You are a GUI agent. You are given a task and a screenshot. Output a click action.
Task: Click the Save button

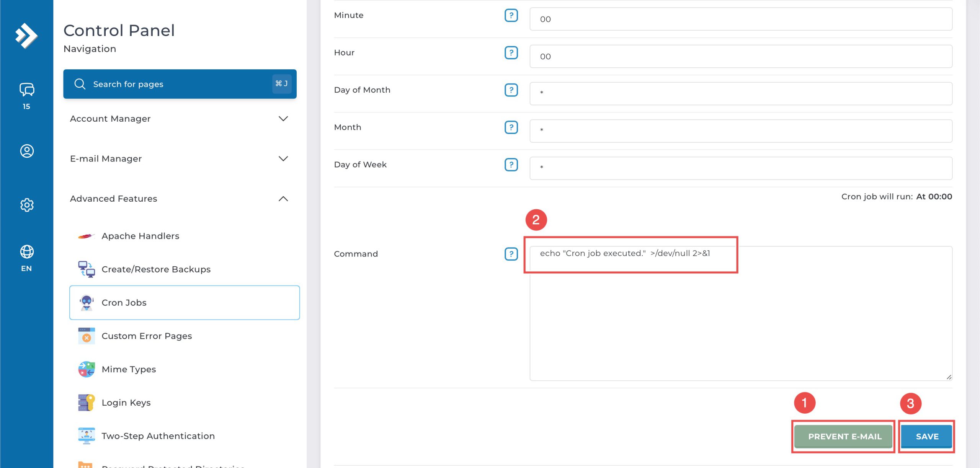926,437
